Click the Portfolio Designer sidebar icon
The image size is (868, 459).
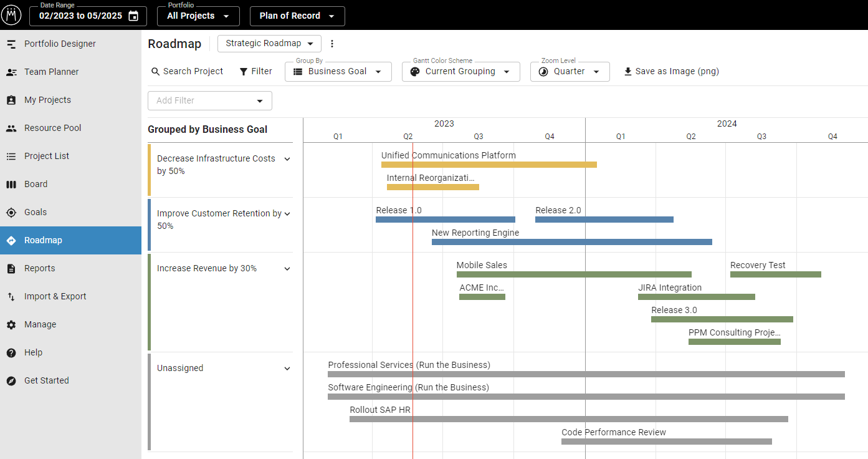coord(11,44)
